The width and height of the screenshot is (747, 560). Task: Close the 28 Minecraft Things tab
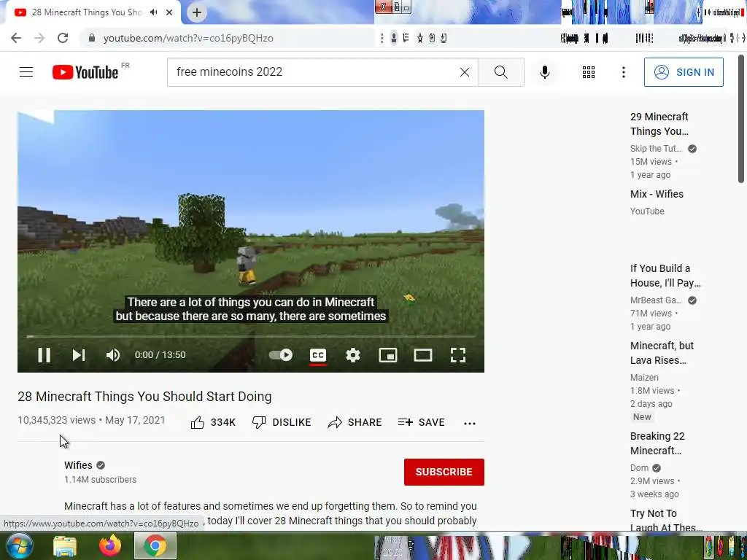(x=169, y=12)
